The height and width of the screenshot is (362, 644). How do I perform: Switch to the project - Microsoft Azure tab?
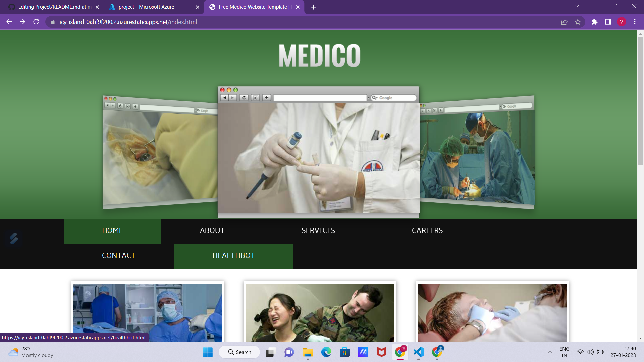click(147, 7)
